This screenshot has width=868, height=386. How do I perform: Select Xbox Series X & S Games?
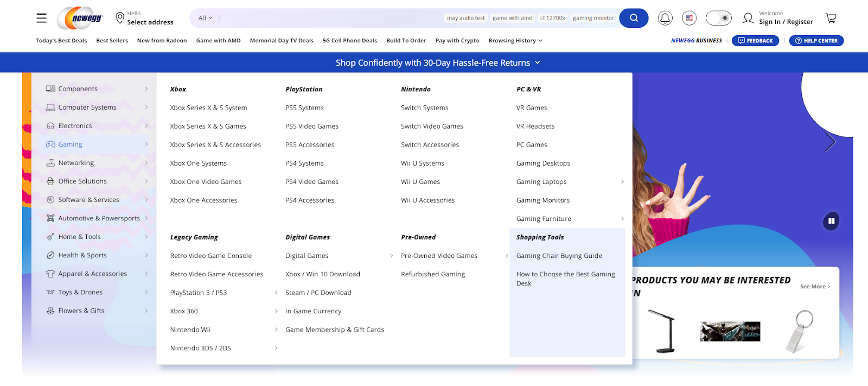tap(208, 126)
